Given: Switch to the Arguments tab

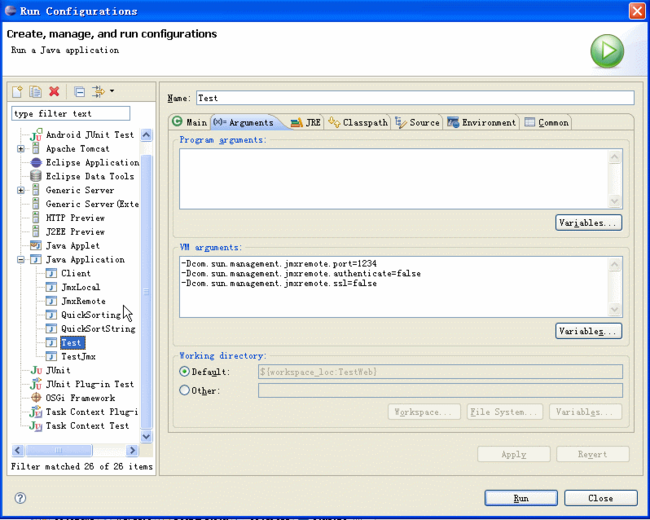Looking at the screenshot, I should click(243, 122).
